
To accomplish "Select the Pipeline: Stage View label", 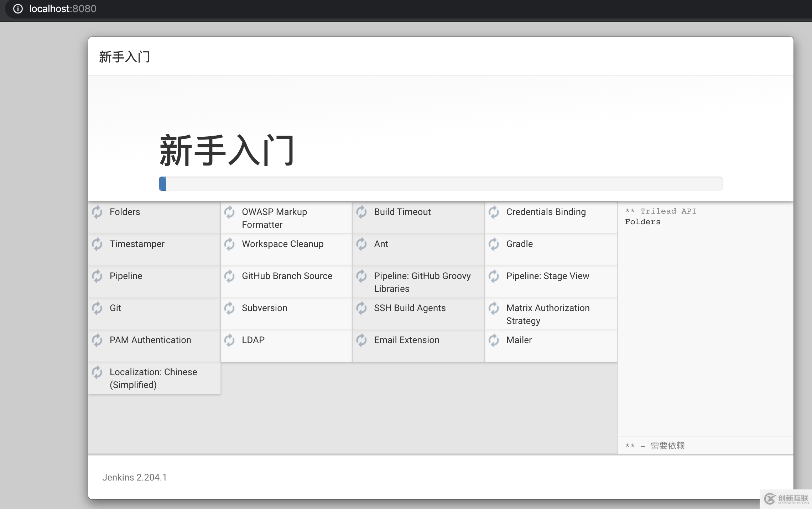I will 548,276.
